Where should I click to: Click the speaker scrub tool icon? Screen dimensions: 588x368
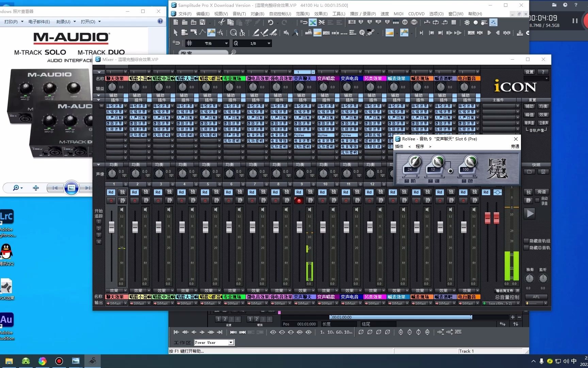(x=286, y=33)
